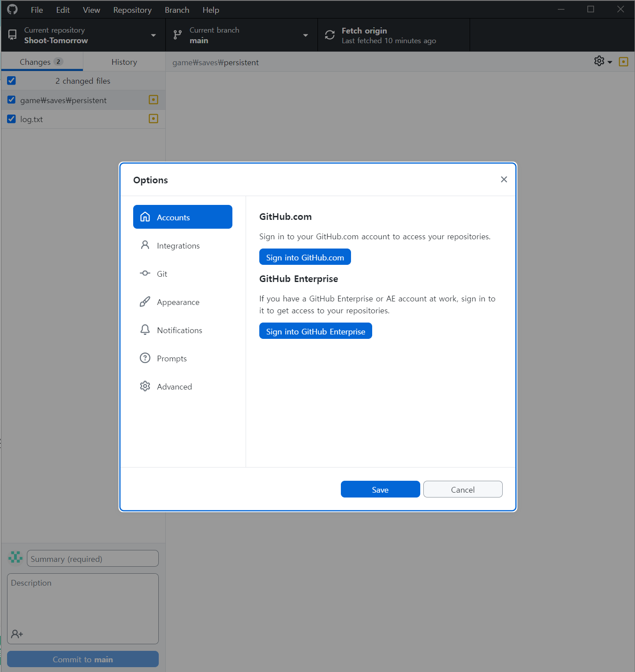The width and height of the screenshot is (635, 672).
Task: Uncheck the log.txt file checkbox
Action: tap(11, 119)
